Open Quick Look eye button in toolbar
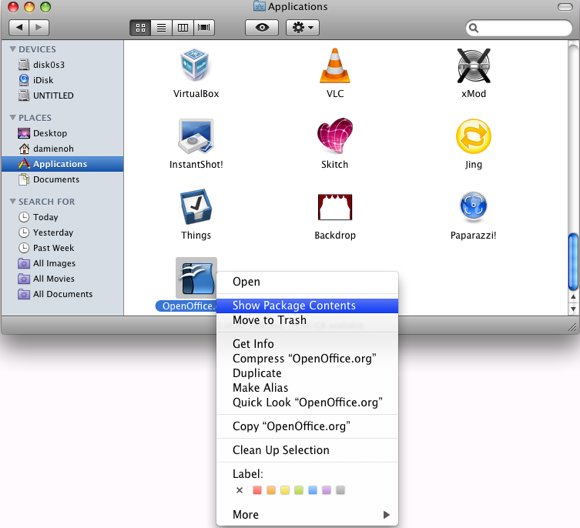 click(262, 27)
